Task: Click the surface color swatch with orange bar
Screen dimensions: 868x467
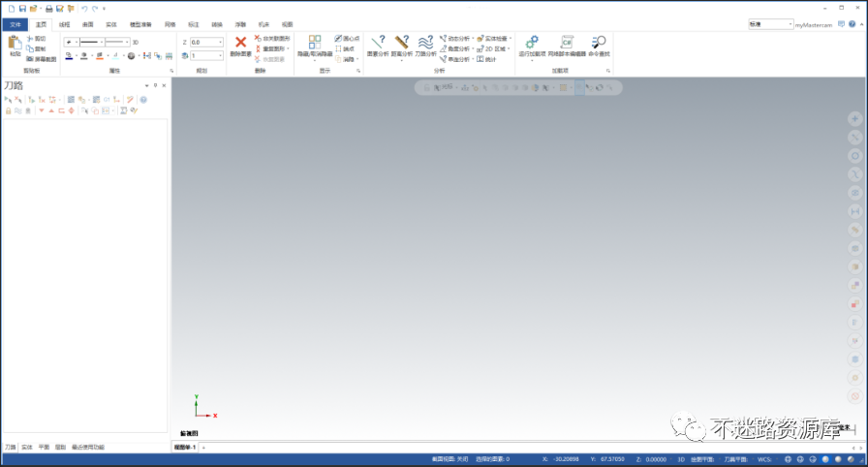Action: click(x=100, y=56)
